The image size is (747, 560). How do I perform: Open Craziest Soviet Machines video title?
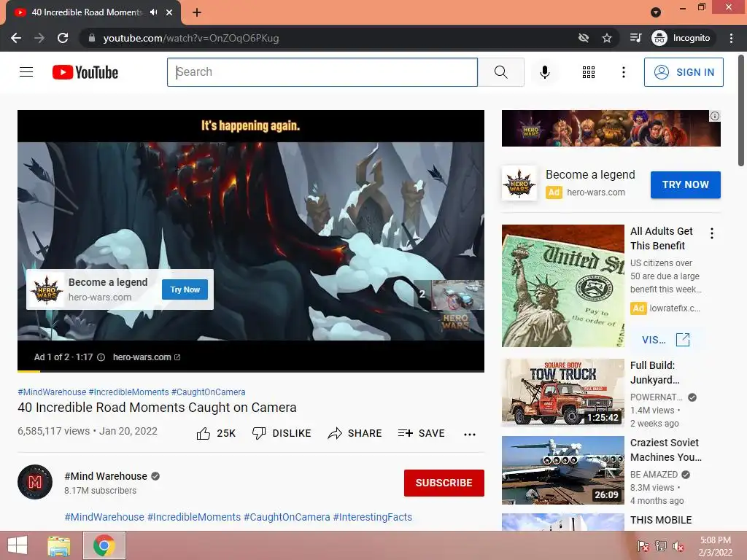(x=665, y=449)
